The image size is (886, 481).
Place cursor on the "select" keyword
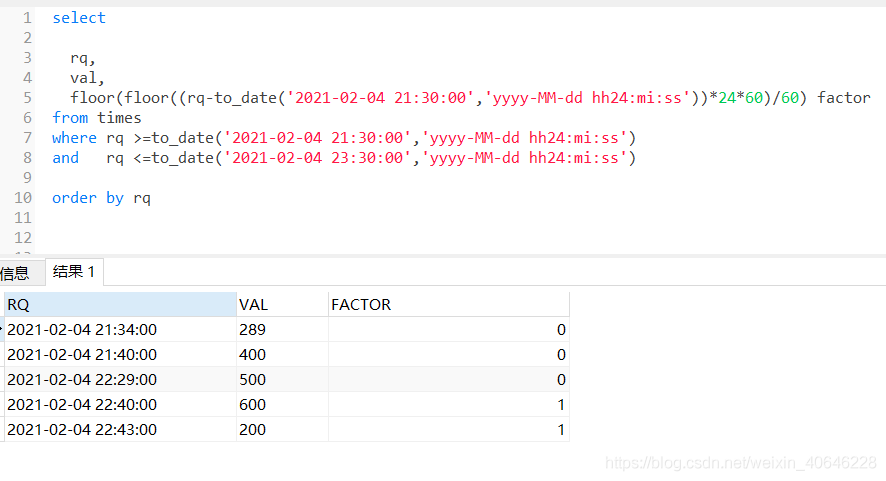(79, 18)
